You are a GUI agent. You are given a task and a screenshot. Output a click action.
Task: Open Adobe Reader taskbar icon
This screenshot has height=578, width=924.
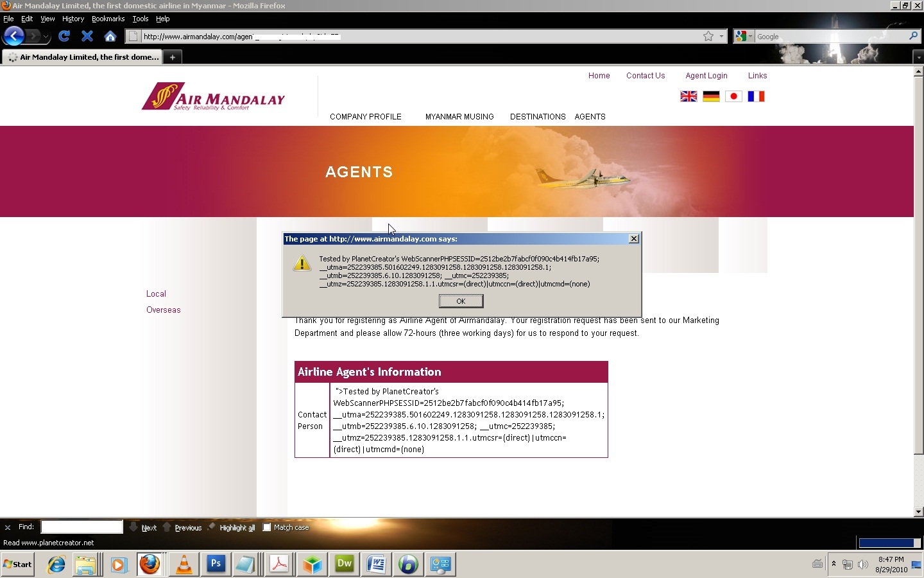(x=280, y=565)
